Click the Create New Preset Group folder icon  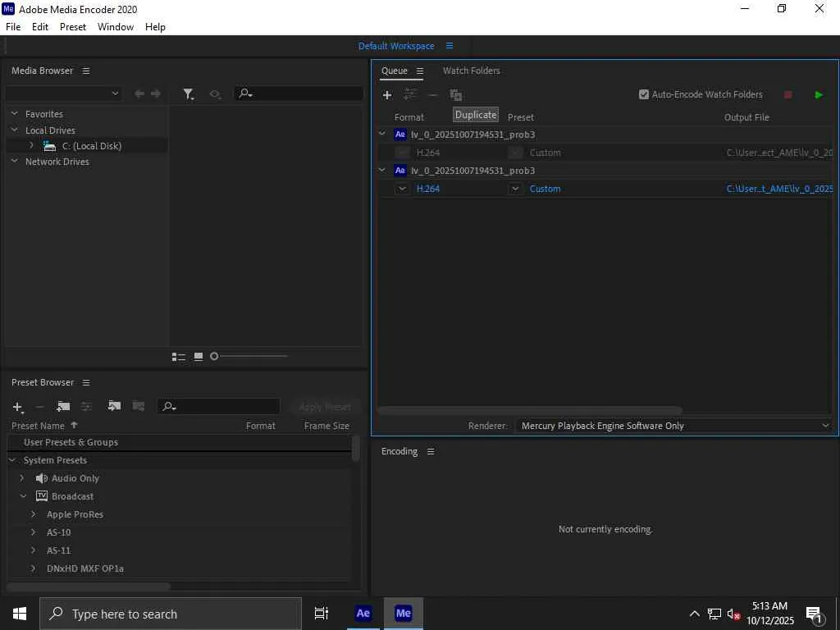pos(63,407)
